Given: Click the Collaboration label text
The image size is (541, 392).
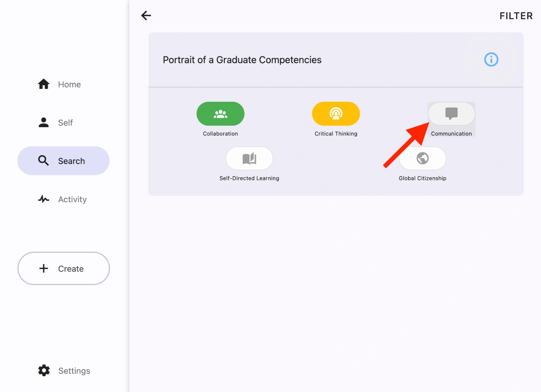Looking at the screenshot, I should [x=220, y=133].
